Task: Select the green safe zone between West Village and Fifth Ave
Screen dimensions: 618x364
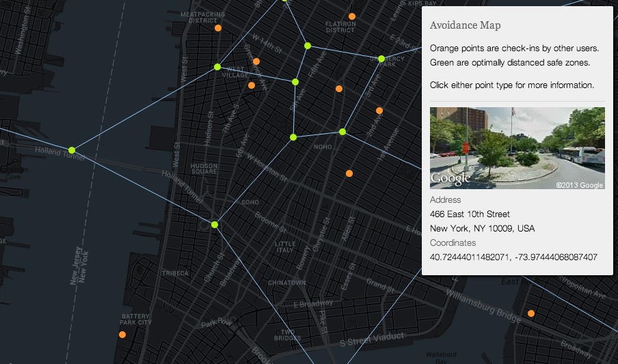Action: (295, 82)
